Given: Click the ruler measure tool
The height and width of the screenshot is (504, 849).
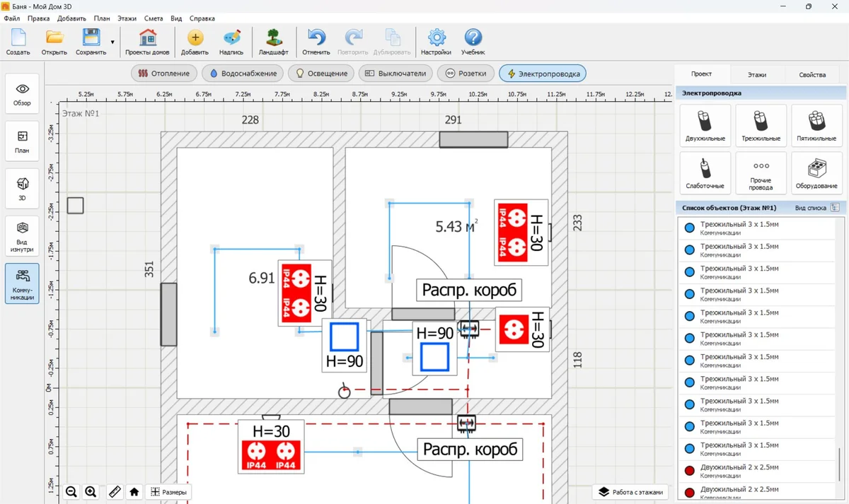Looking at the screenshot, I should pos(114,492).
